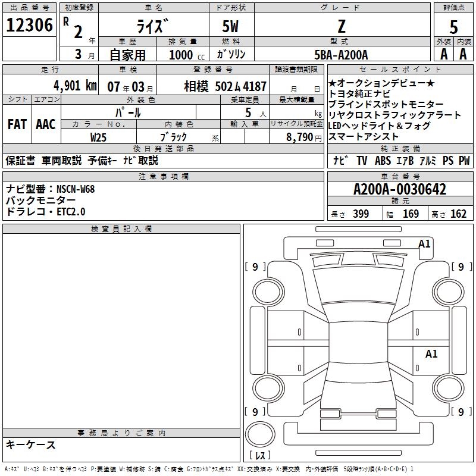Click the color number W25
The width and height of the screenshot is (476, 476).
click(99, 136)
